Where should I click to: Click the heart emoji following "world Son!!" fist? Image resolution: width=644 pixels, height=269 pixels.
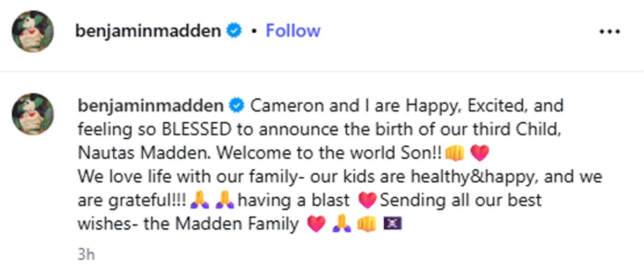coord(479,154)
